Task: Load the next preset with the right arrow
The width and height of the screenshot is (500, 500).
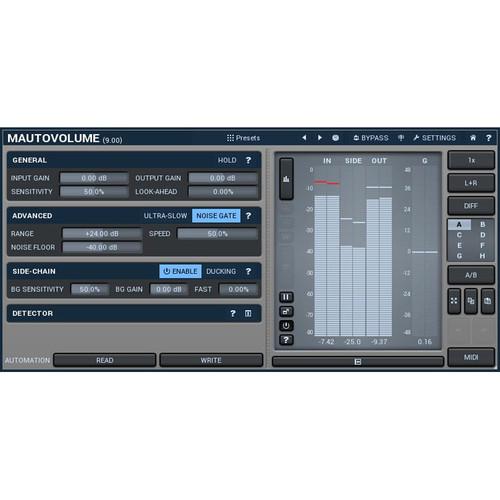Action: click(320, 138)
